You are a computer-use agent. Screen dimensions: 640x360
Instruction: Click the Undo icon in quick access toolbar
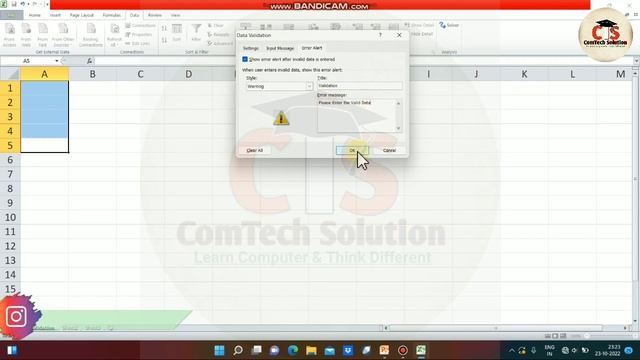[23, 4]
